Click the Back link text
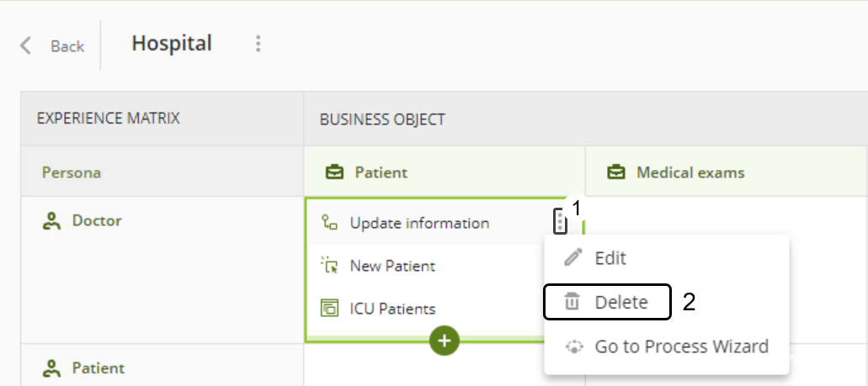Viewport: 868px width, 386px height. tap(67, 46)
